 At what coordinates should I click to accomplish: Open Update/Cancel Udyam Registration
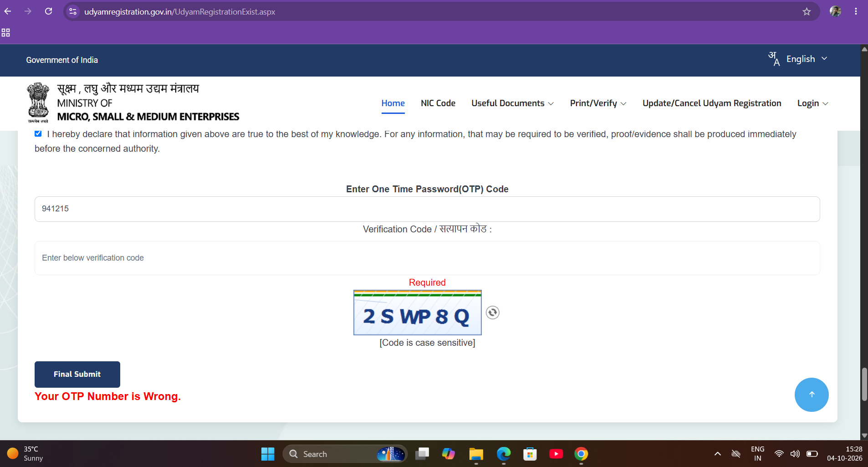712,103
